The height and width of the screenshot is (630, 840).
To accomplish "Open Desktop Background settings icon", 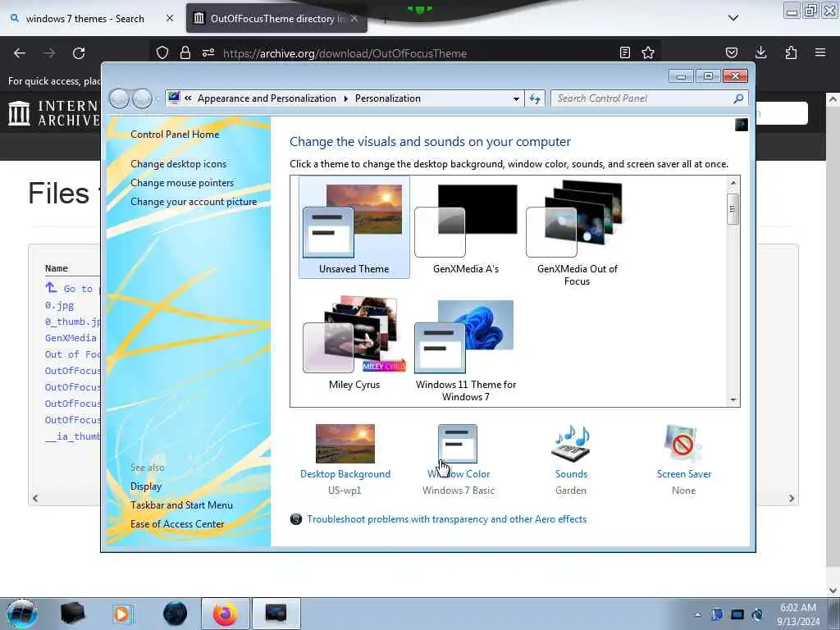I will click(345, 444).
